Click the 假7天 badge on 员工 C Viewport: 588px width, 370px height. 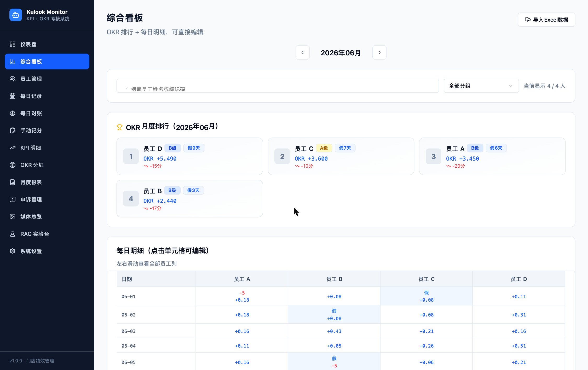[345, 148]
